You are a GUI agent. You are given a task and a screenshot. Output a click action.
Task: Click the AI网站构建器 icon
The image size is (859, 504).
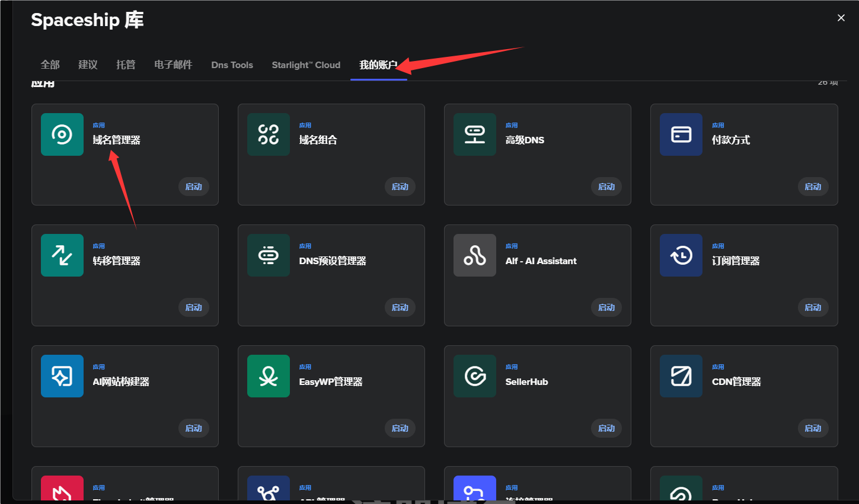[62, 376]
